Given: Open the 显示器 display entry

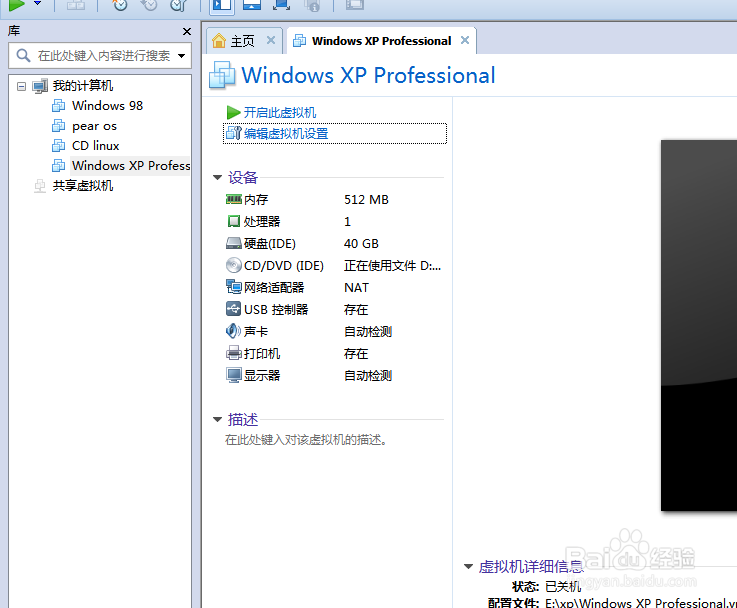Looking at the screenshot, I should tap(253, 376).
